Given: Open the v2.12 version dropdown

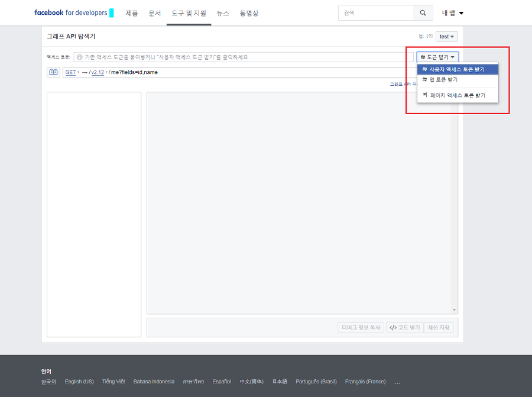Looking at the screenshot, I should pyautogui.click(x=99, y=72).
